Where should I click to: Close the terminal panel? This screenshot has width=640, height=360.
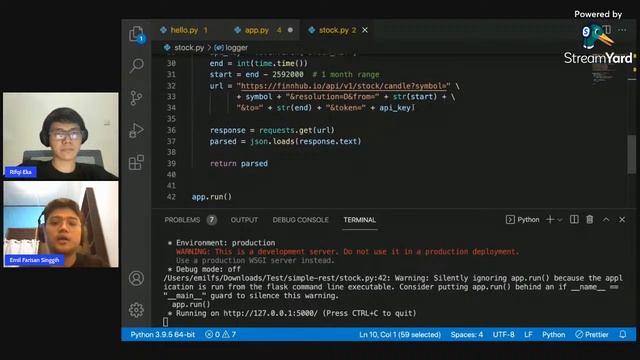pyautogui.click(x=622, y=220)
